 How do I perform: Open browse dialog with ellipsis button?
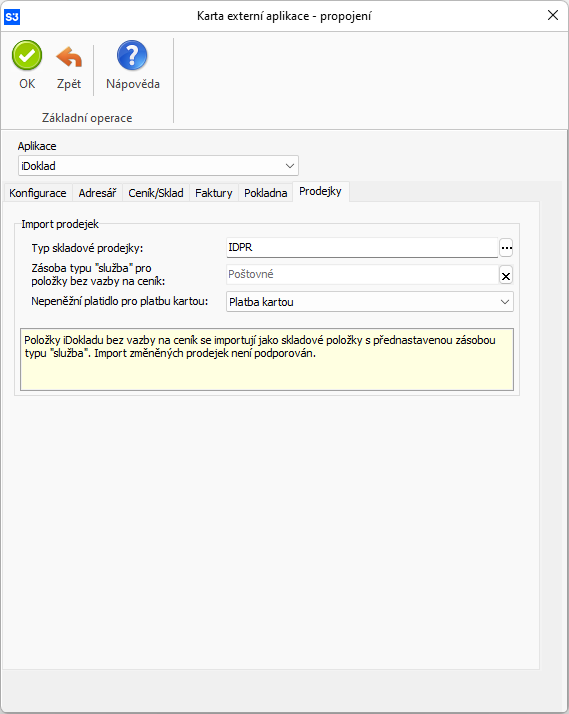click(x=506, y=248)
